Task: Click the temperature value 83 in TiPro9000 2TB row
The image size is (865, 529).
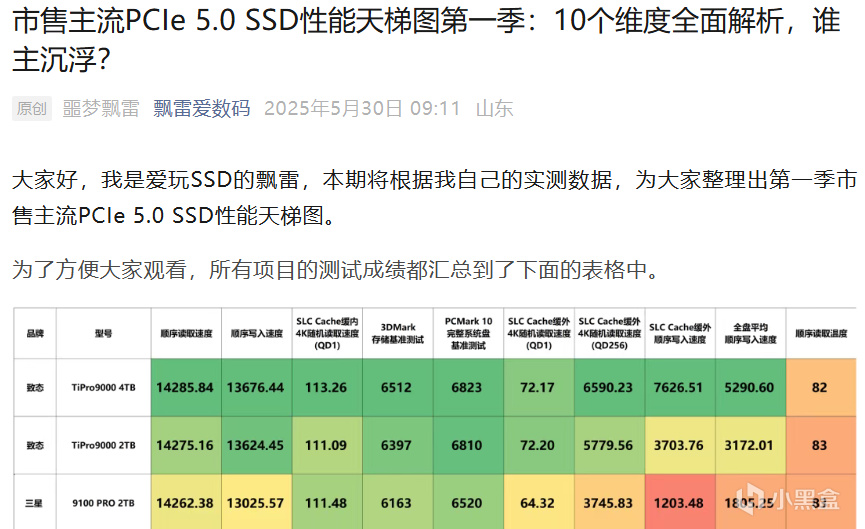Action: [820, 445]
